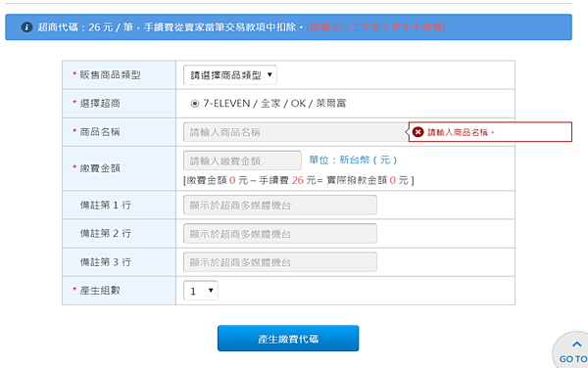Click the 請輸入繳費金額 amount field

pos(242,161)
